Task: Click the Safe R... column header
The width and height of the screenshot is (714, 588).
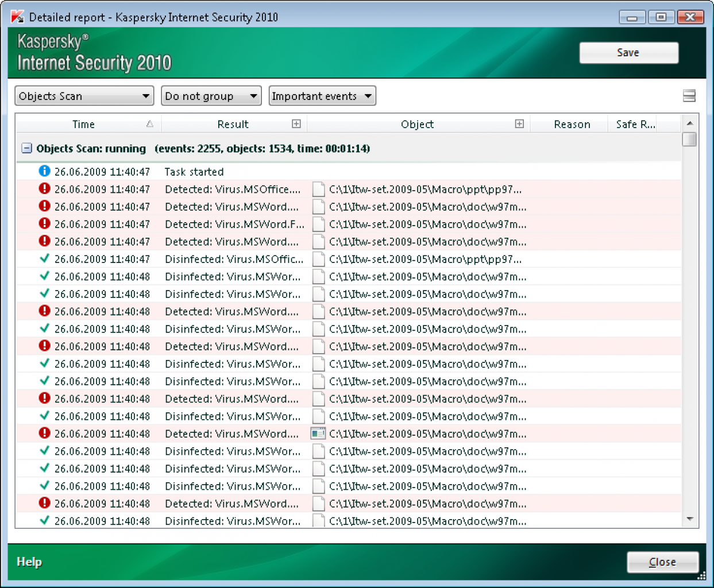Action: 635,124
